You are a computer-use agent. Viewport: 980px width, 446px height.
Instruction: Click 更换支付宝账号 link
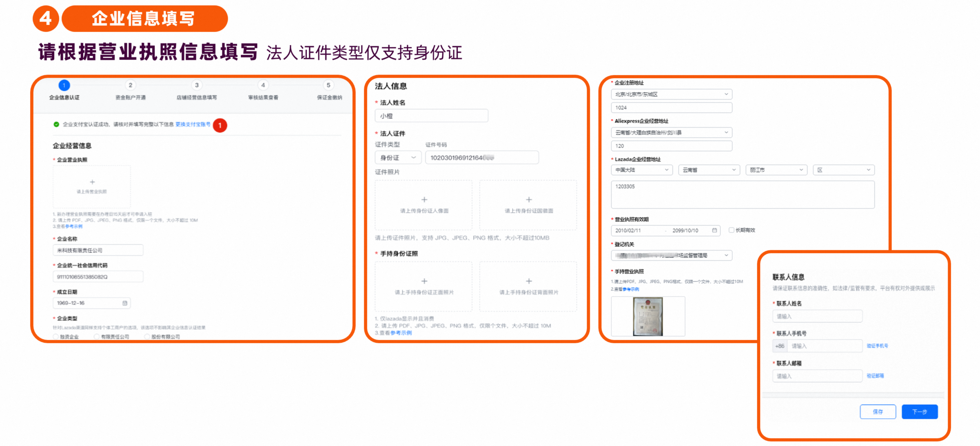point(193,124)
